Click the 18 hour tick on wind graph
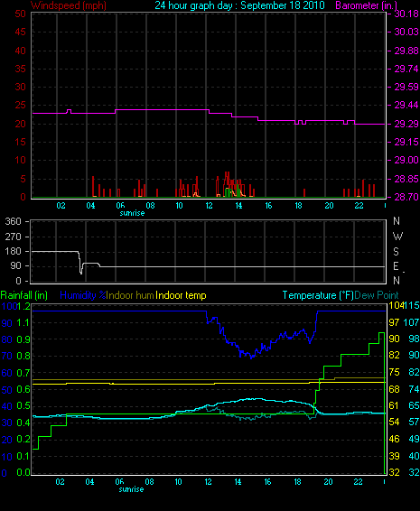The width and height of the screenshot is (420, 511). tap(298, 206)
